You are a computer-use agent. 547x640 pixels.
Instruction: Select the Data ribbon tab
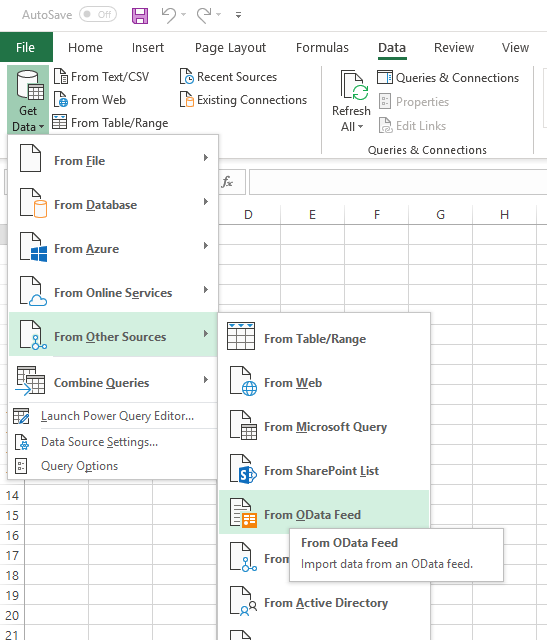392,47
